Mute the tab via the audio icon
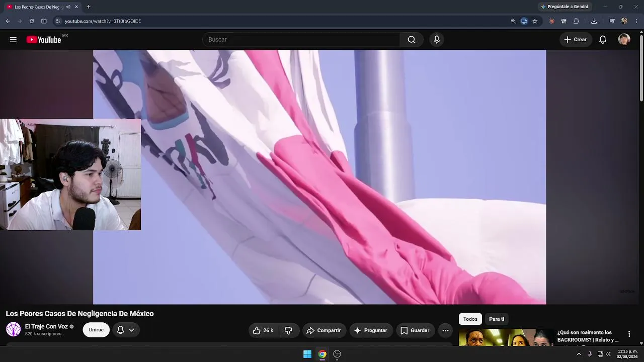Image resolution: width=644 pixels, height=362 pixels. click(x=68, y=7)
